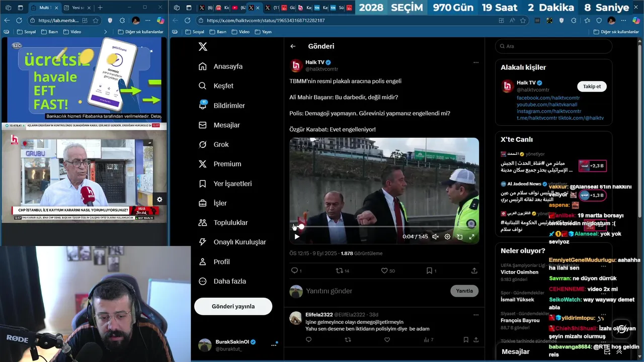
Task: Like the Halk TV post with 50 likes
Action: click(x=387, y=270)
